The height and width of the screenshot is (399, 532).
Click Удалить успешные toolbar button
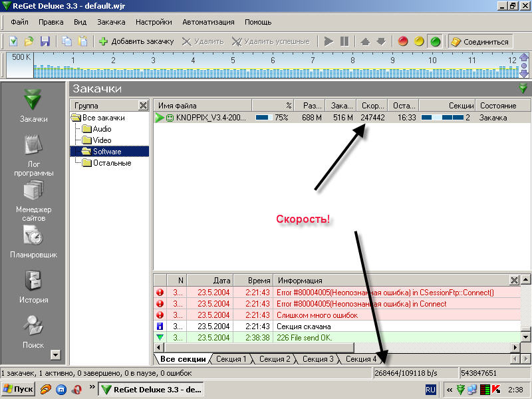(271, 41)
